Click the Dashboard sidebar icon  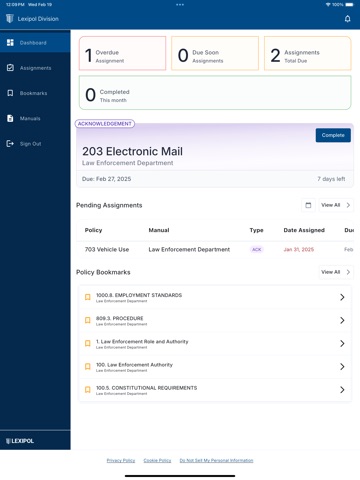10,43
